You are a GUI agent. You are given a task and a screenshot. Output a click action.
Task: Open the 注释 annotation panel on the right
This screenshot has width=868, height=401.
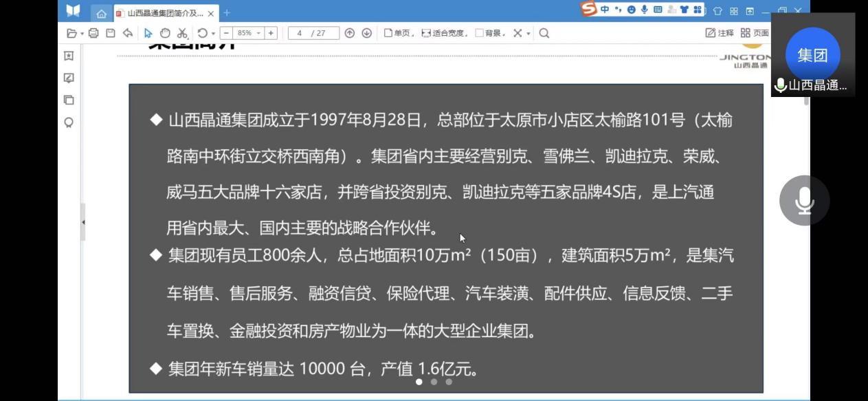[720, 32]
